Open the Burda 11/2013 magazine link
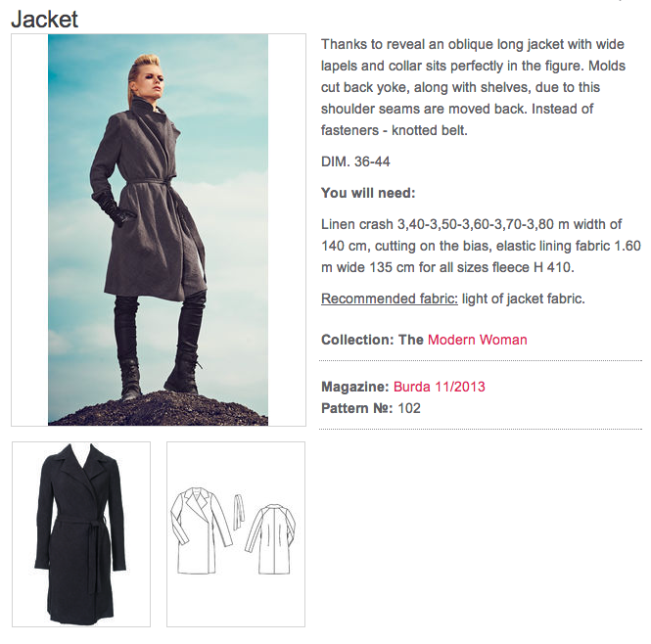Screen dimensions: 651x644 coord(439,387)
